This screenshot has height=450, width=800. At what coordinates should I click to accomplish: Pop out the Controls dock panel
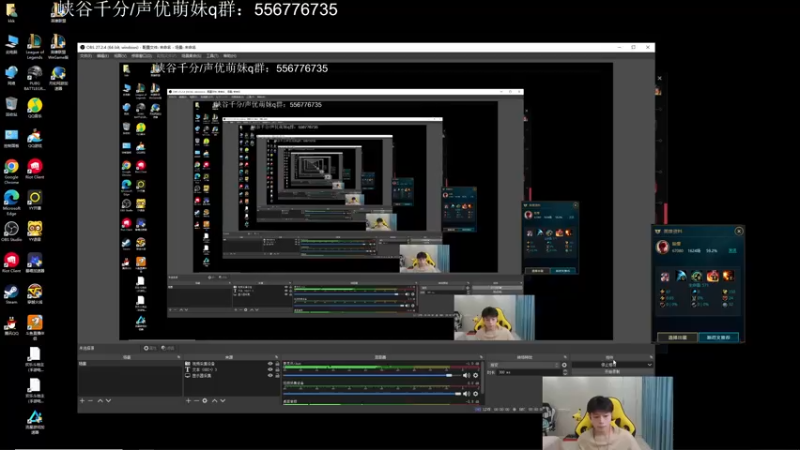tap(651, 357)
